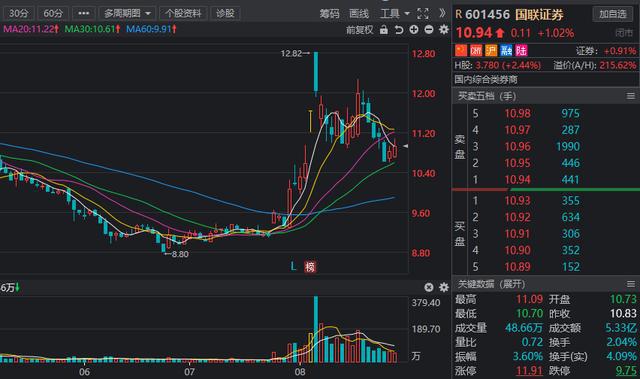Switch chart to 30分 period

point(19,13)
